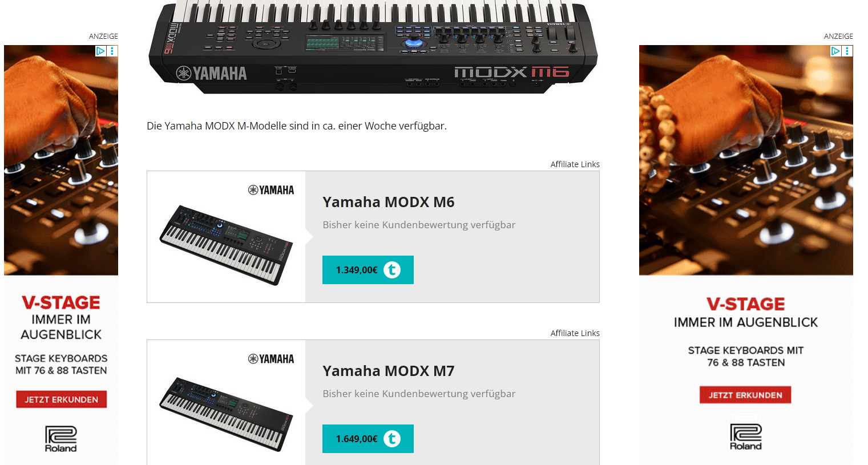Click Affiliate Links label above M6 card
This screenshot has width=868, height=465.
(575, 164)
